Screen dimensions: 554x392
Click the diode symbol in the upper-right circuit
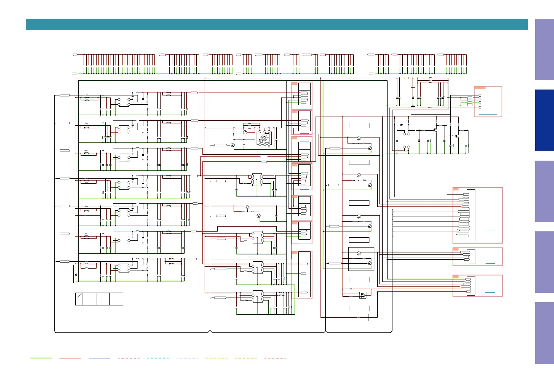click(402, 125)
